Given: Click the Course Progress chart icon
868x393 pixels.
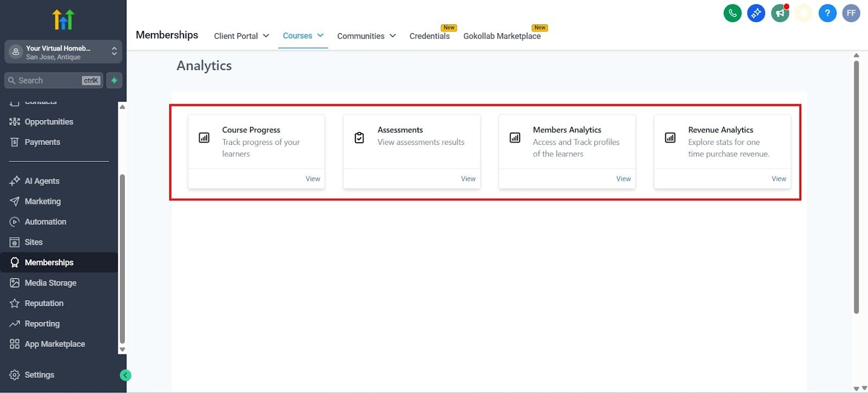Looking at the screenshot, I should pyautogui.click(x=204, y=138).
